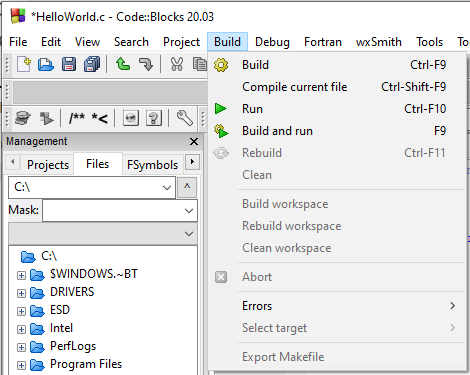Click the Cut scissors icon
This screenshot has height=375, width=470.
click(177, 64)
